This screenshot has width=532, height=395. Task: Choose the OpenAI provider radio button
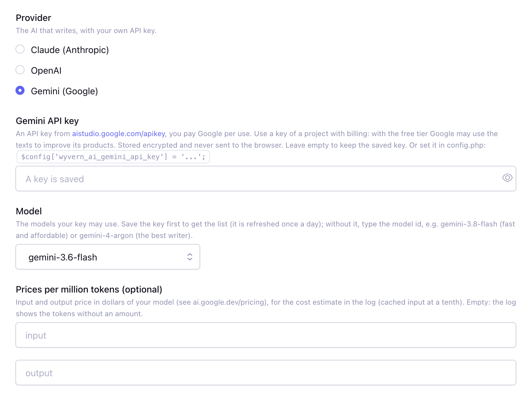[x=20, y=70]
